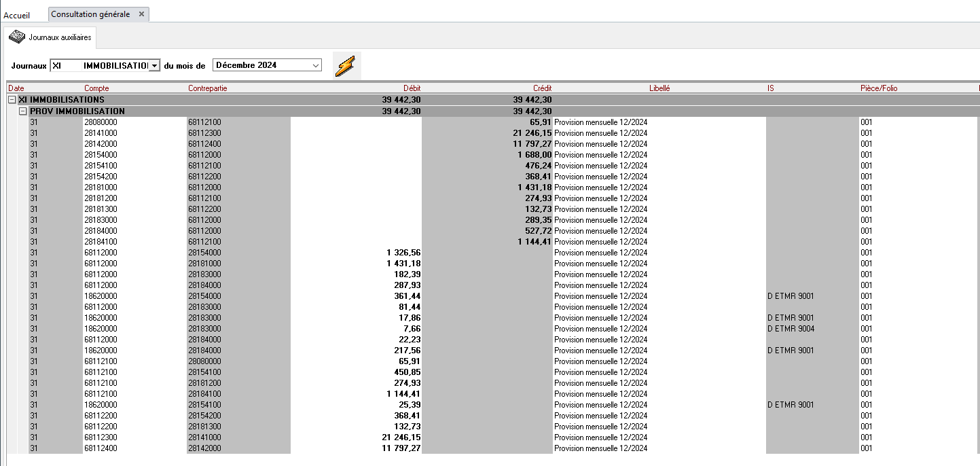Click the D ETMR 9004 cell
Screen dimensions: 980x466
pyautogui.click(x=791, y=329)
